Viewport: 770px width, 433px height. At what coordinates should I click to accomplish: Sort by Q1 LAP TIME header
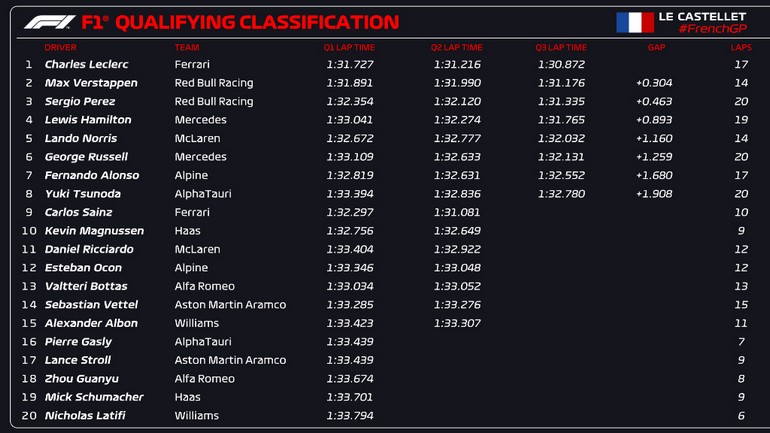click(x=349, y=47)
